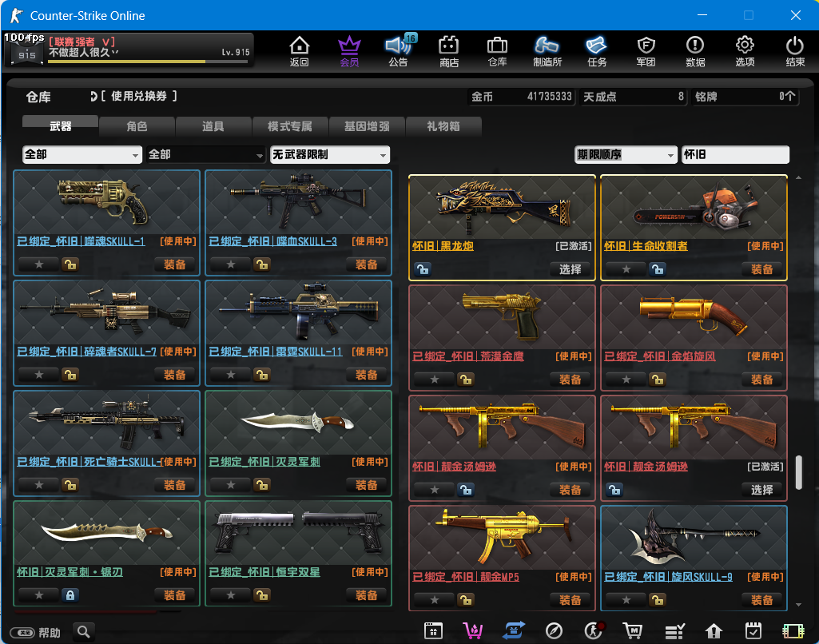This screenshot has height=644, width=819.
Task: Toggle favorite star for 生命收割者
Action: [x=626, y=269]
